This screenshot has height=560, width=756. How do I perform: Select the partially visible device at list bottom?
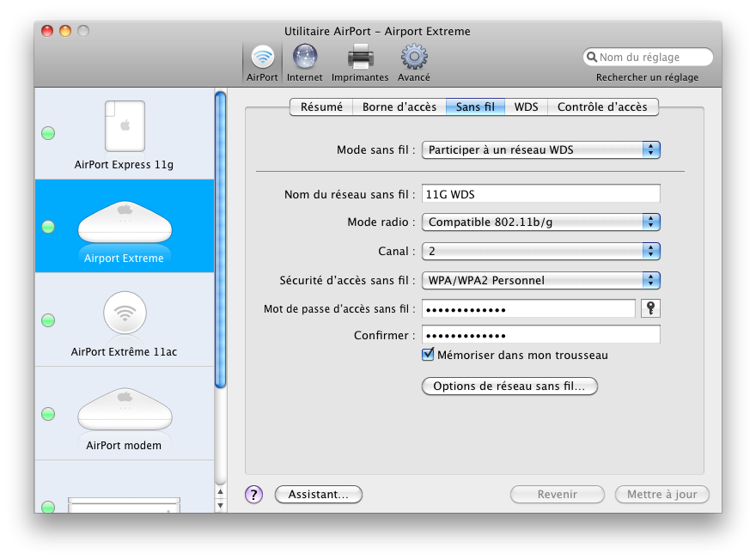(x=125, y=487)
